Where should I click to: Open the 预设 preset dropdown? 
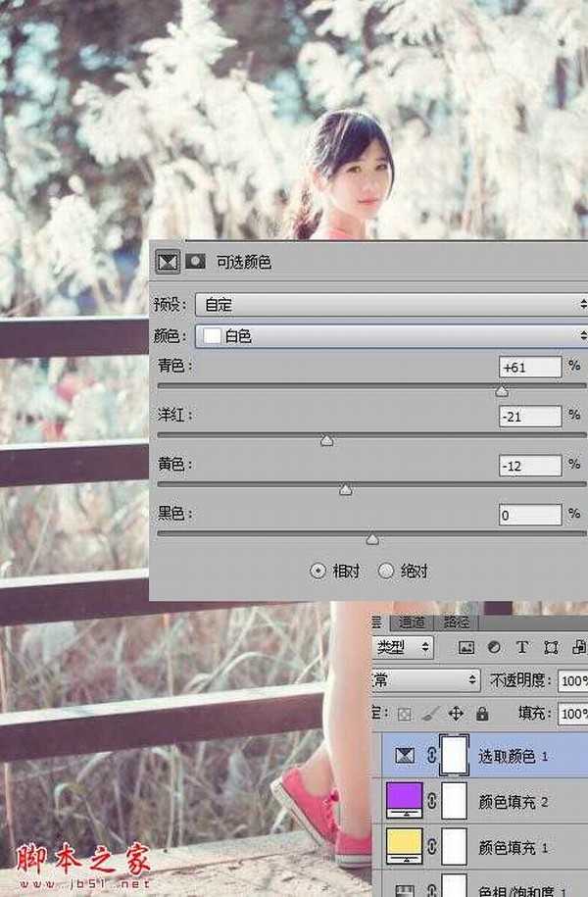click(x=390, y=304)
